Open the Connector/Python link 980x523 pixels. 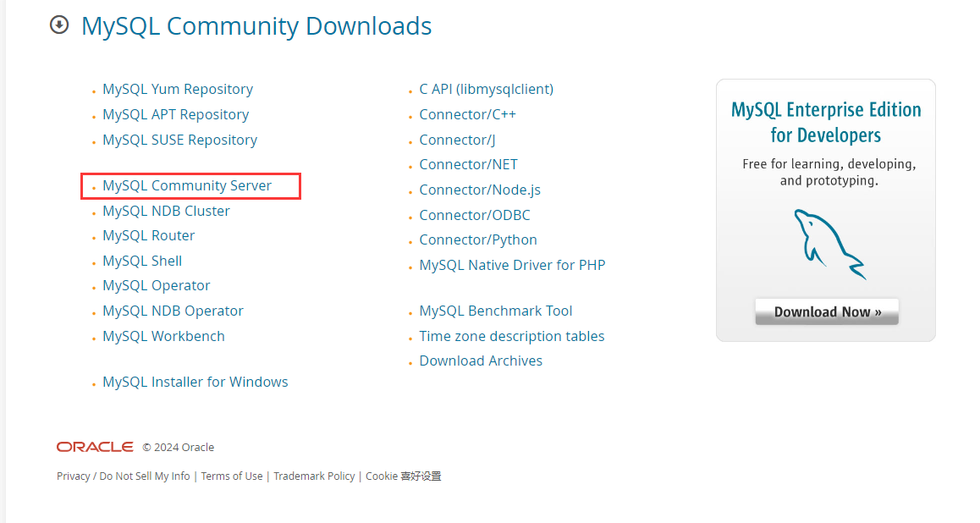478,239
